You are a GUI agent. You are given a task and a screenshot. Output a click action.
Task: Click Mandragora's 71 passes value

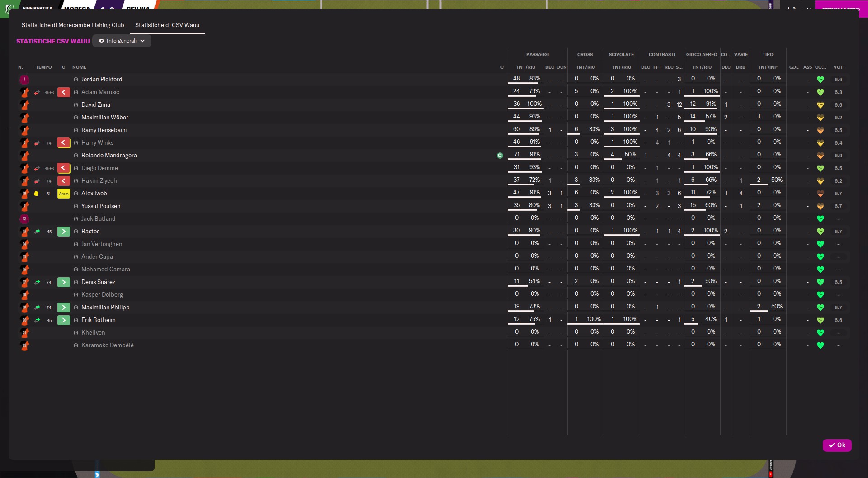click(516, 155)
